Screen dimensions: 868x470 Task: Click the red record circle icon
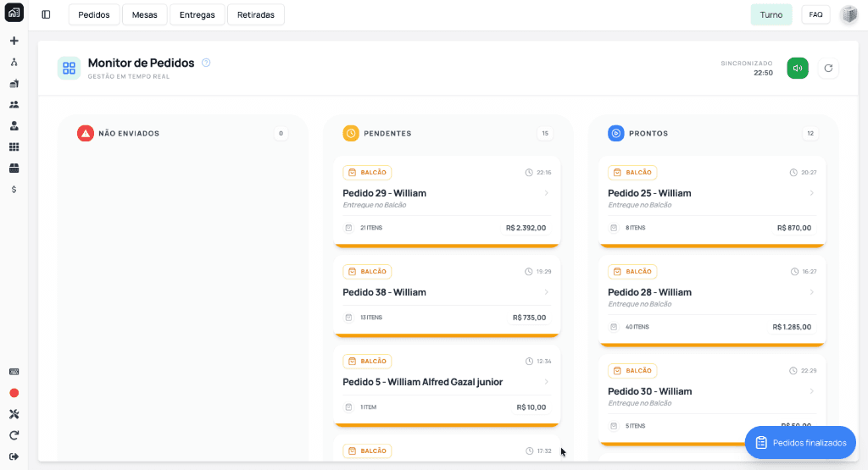pyautogui.click(x=14, y=393)
